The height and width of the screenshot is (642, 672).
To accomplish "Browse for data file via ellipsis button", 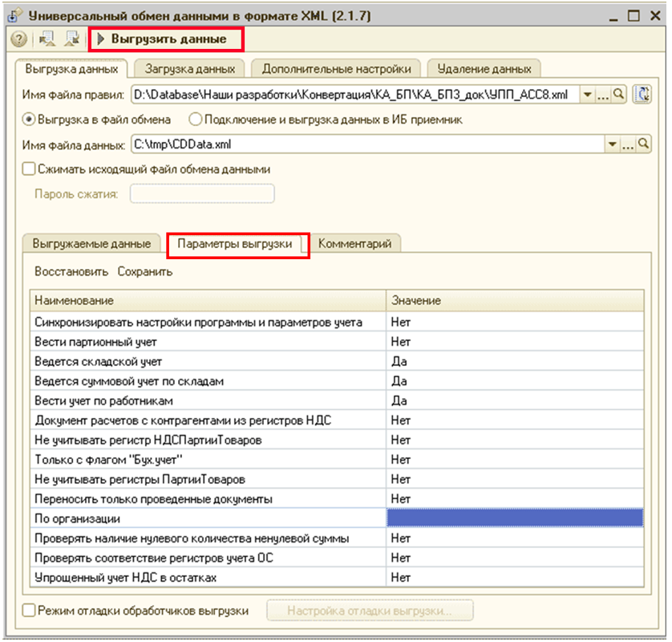I will pyautogui.click(x=628, y=144).
